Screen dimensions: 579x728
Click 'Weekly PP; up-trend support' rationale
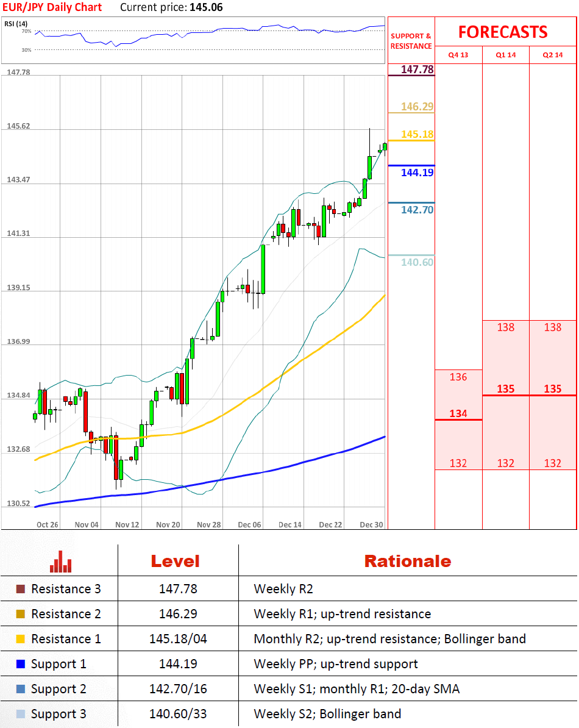pos(336,664)
